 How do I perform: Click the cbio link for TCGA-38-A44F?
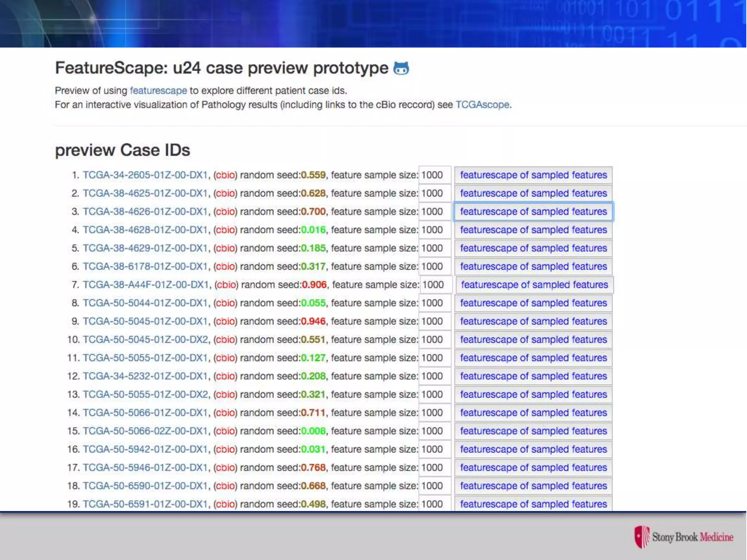point(226,285)
